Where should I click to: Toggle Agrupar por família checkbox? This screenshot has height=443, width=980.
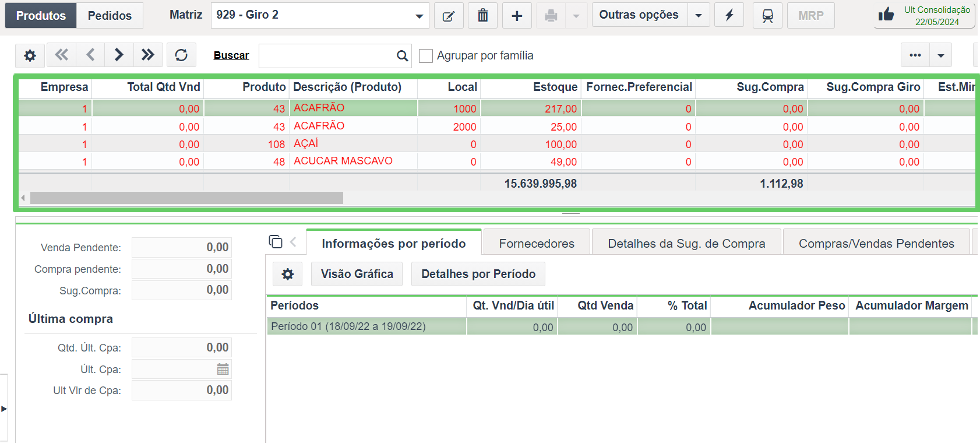(426, 56)
